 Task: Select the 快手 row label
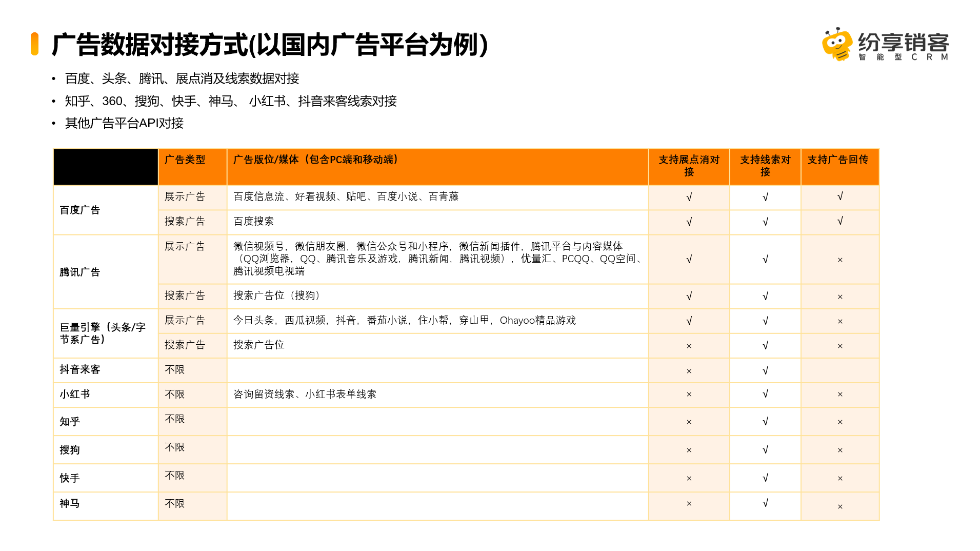[x=70, y=478]
